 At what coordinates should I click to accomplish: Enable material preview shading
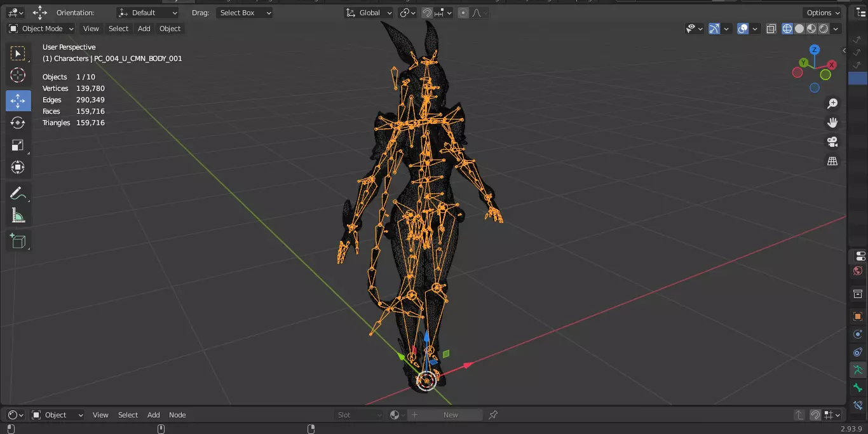[x=811, y=29]
